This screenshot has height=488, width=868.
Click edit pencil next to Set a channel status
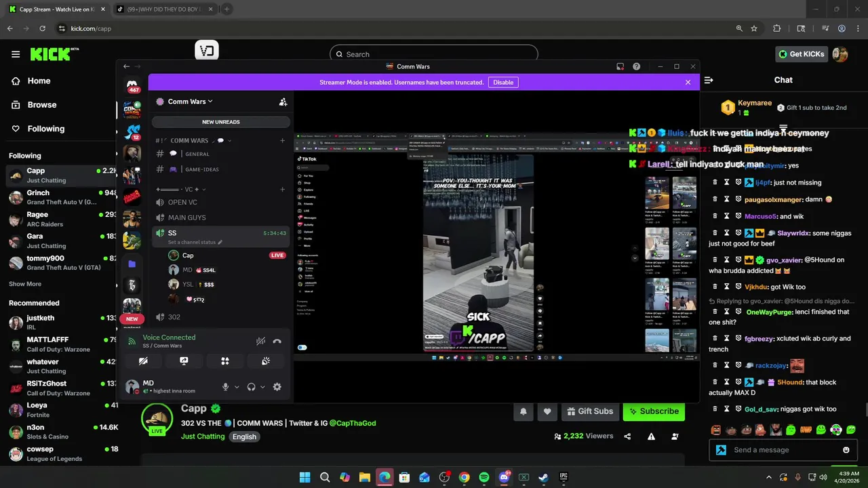220,242
